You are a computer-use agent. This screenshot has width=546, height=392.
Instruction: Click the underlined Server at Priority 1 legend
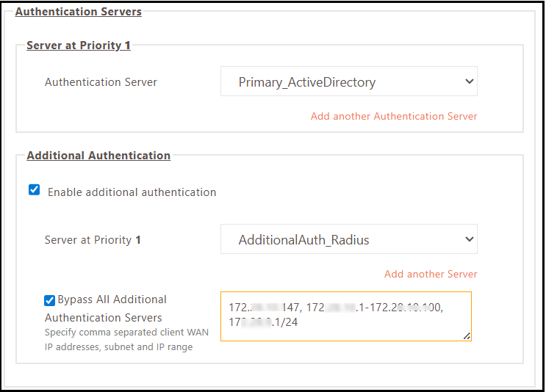(x=79, y=46)
